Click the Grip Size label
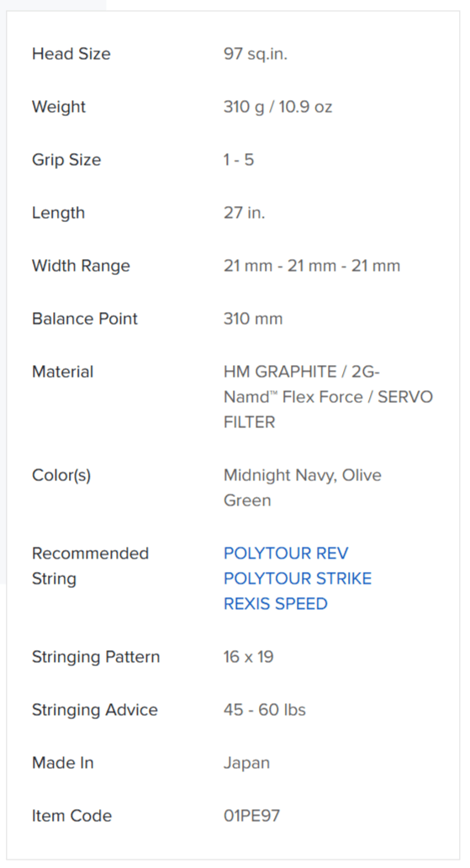 point(66,160)
